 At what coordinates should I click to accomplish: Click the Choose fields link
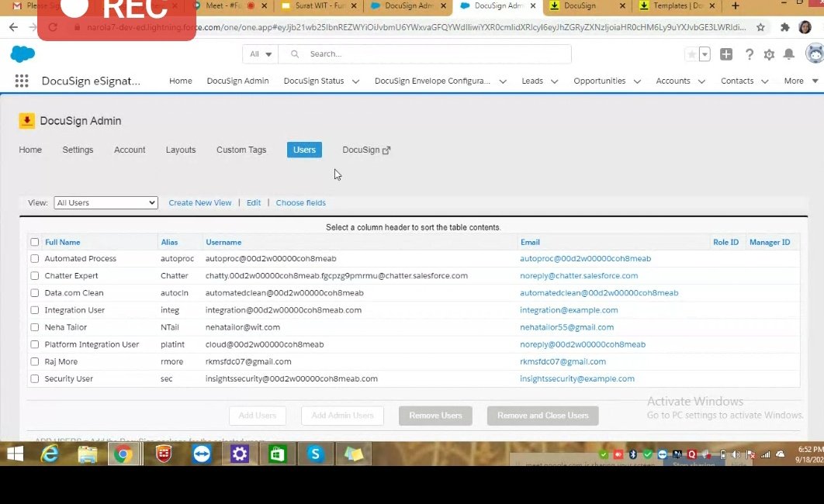click(x=300, y=202)
